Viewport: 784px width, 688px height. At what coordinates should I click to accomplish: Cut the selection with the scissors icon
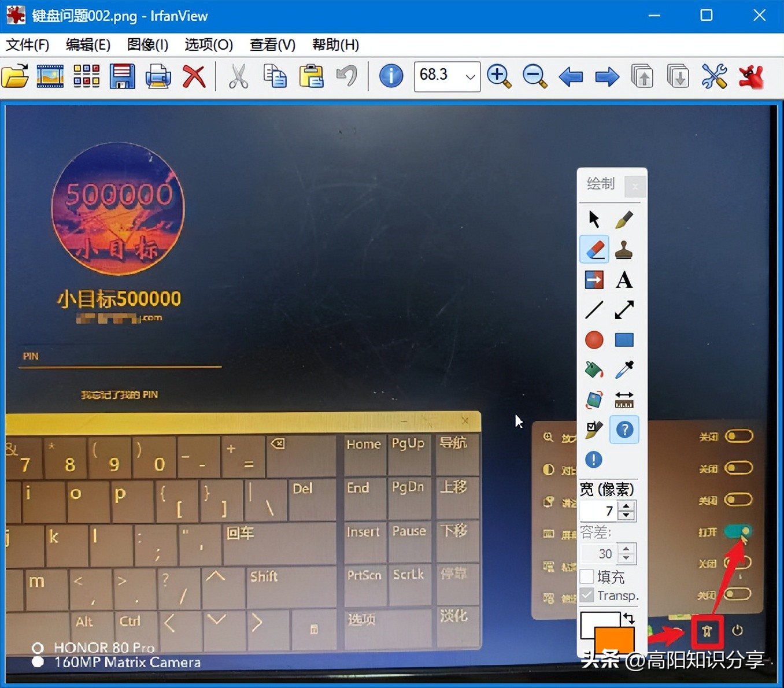[238, 76]
